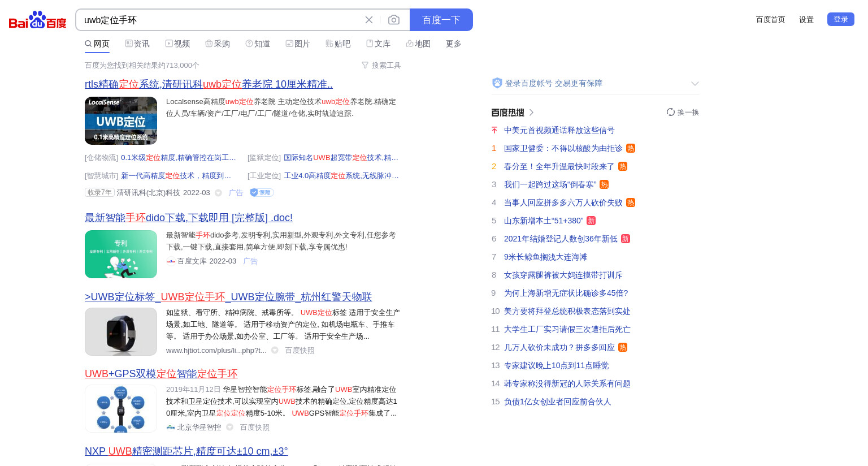Open the 采购 tab

click(218, 44)
